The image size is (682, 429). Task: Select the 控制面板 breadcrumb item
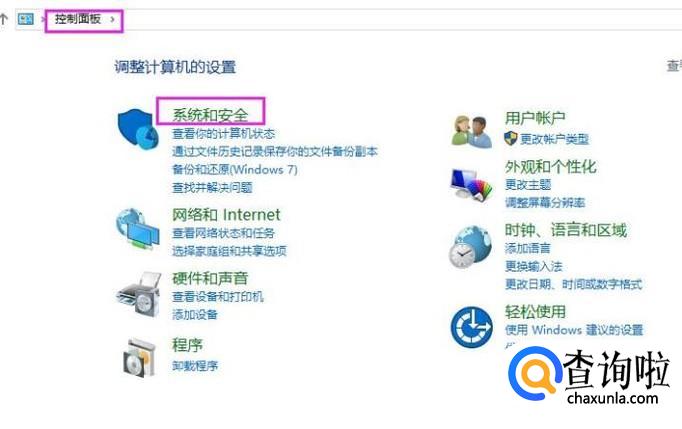point(78,19)
